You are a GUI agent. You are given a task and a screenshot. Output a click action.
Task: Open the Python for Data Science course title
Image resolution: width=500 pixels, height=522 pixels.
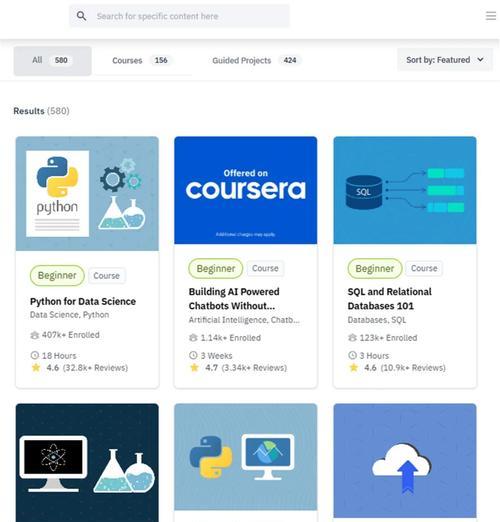(83, 301)
